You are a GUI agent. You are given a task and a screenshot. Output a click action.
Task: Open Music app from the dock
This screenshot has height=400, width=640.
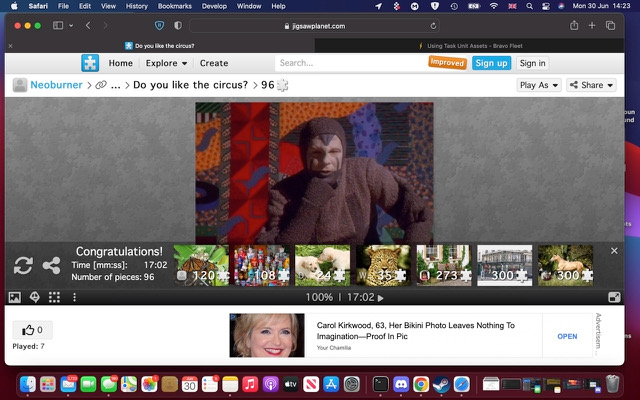click(250, 384)
